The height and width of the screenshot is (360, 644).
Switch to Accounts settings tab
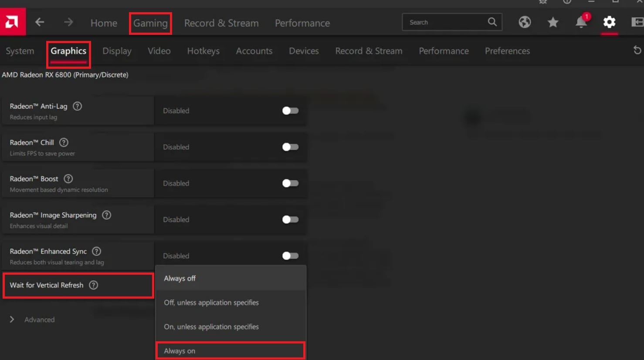pyautogui.click(x=254, y=51)
